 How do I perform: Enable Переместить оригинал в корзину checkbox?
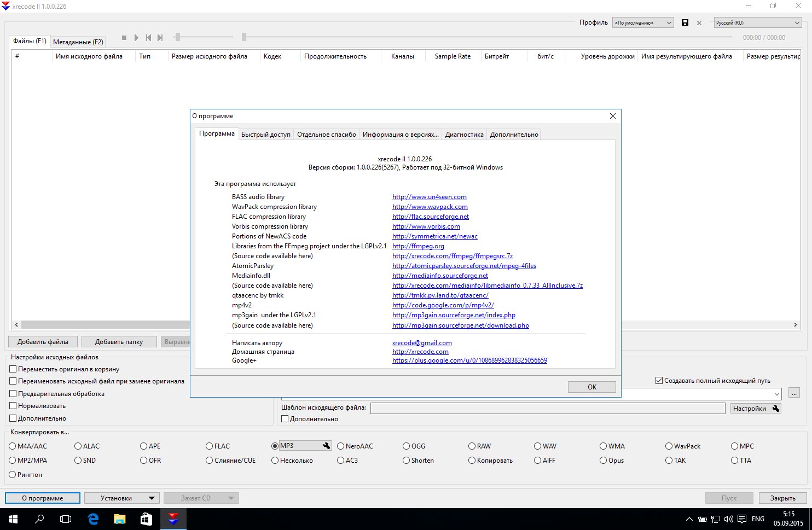[x=13, y=369]
